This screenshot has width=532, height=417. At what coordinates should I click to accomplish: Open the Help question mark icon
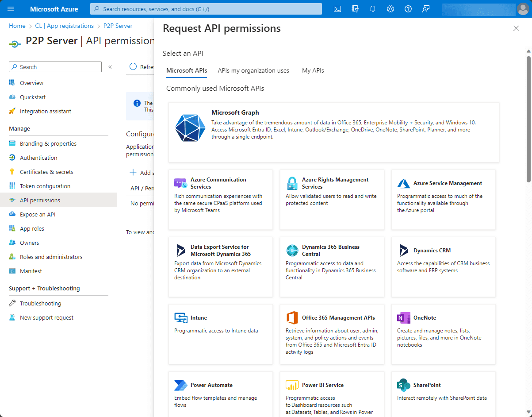pyautogui.click(x=408, y=9)
